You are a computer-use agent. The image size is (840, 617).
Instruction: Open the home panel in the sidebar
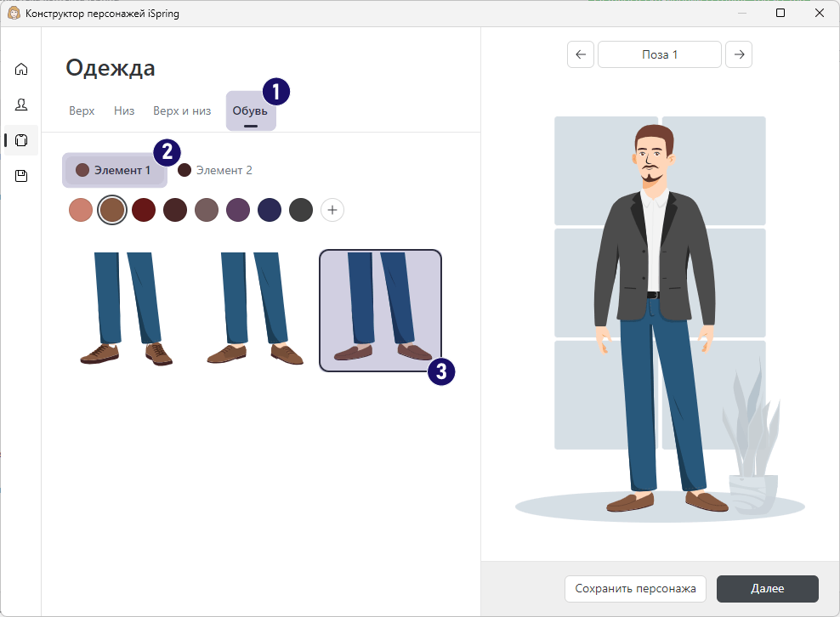pos(20,69)
